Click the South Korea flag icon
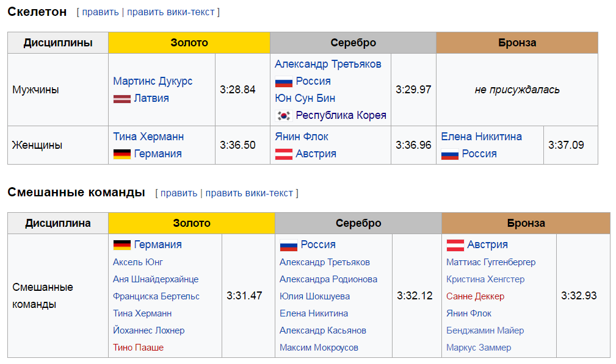616x364 pixels. 283,116
